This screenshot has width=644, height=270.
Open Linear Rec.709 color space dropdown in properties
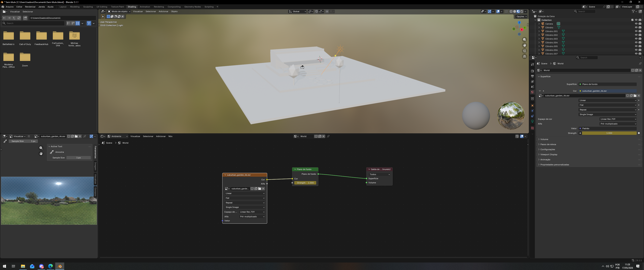(x=618, y=119)
